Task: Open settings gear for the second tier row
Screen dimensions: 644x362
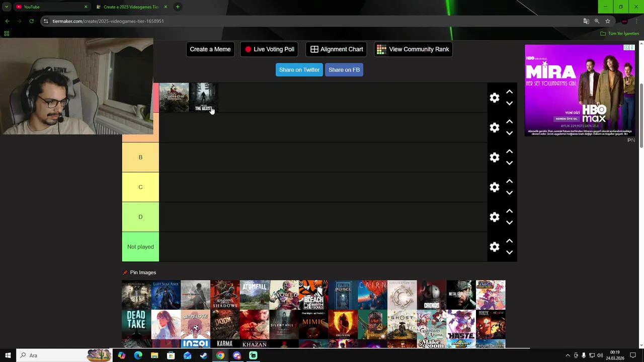Action: coord(495,128)
